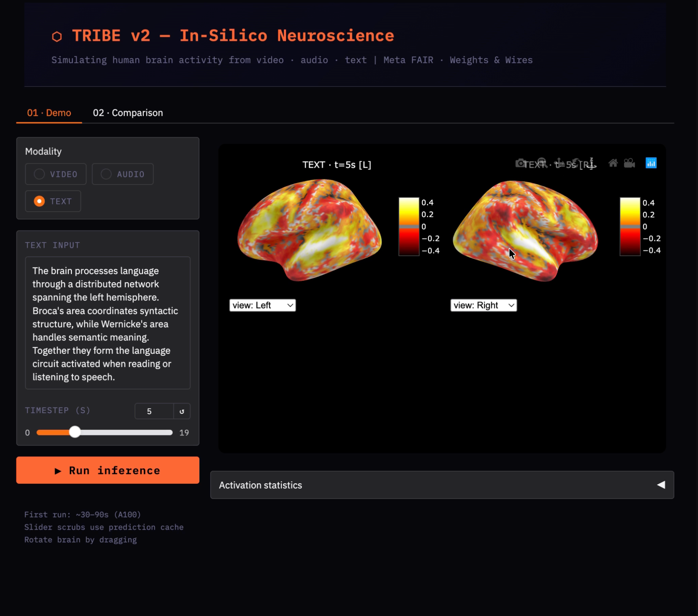Open the 'view: Left' dropdown
698x616 pixels.
(x=262, y=305)
